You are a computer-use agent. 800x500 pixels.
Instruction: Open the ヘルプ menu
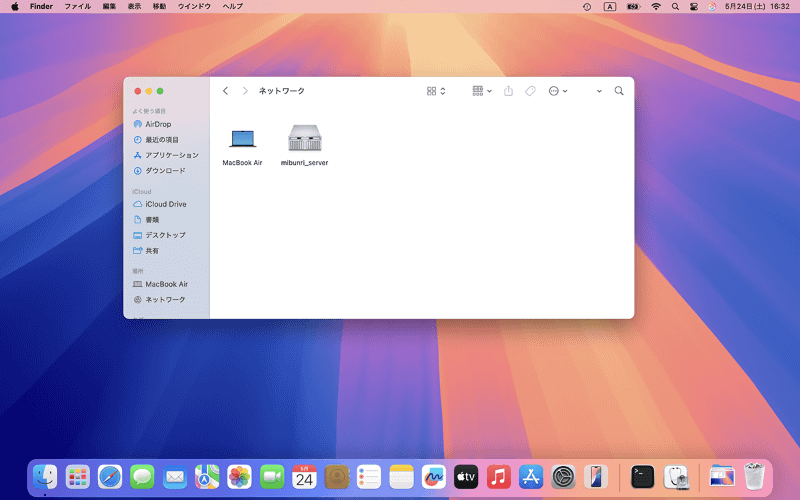point(233,7)
